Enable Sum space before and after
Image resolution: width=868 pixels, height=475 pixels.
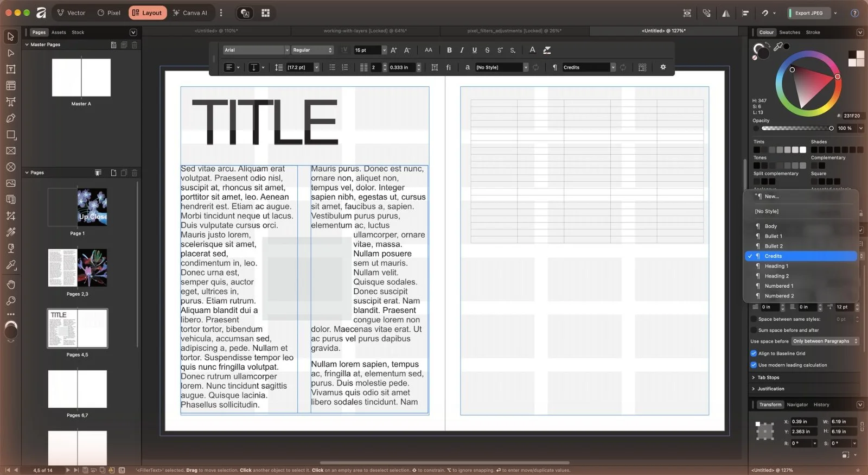click(x=754, y=330)
